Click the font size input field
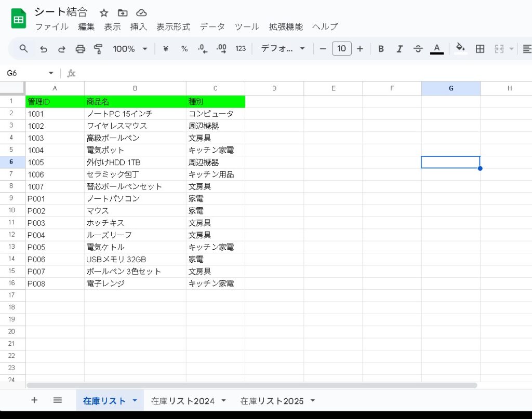Image resolution: width=532 pixels, height=419 pixels. coord(341,49)
